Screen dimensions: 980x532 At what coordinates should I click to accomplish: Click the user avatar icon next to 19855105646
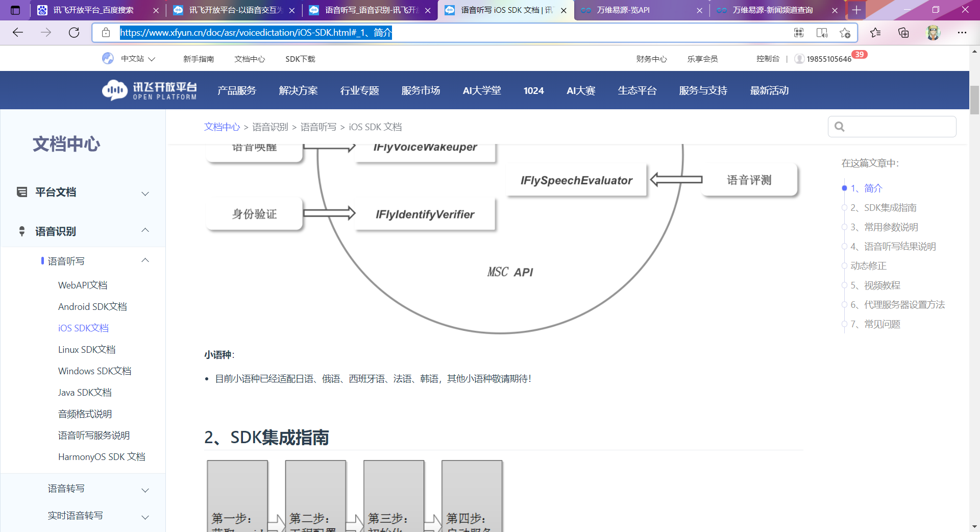[x=800, y=59]
